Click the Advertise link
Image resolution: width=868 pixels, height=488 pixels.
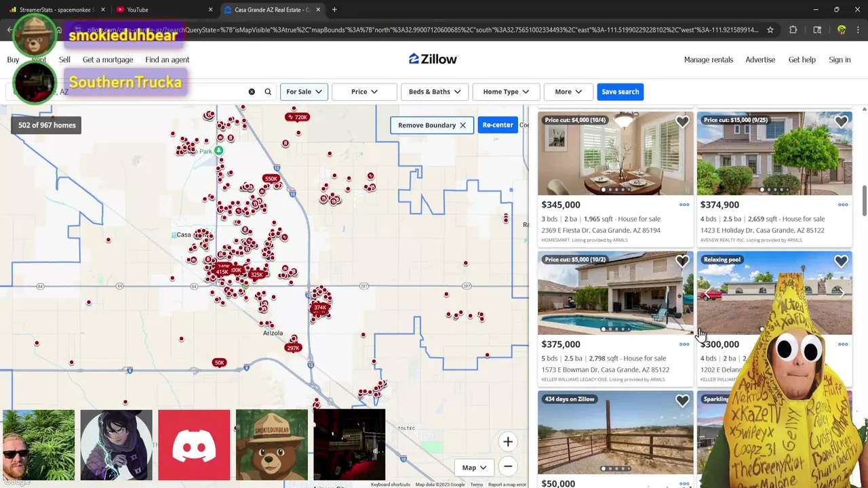pyautogui.click(x=760, y=60)
